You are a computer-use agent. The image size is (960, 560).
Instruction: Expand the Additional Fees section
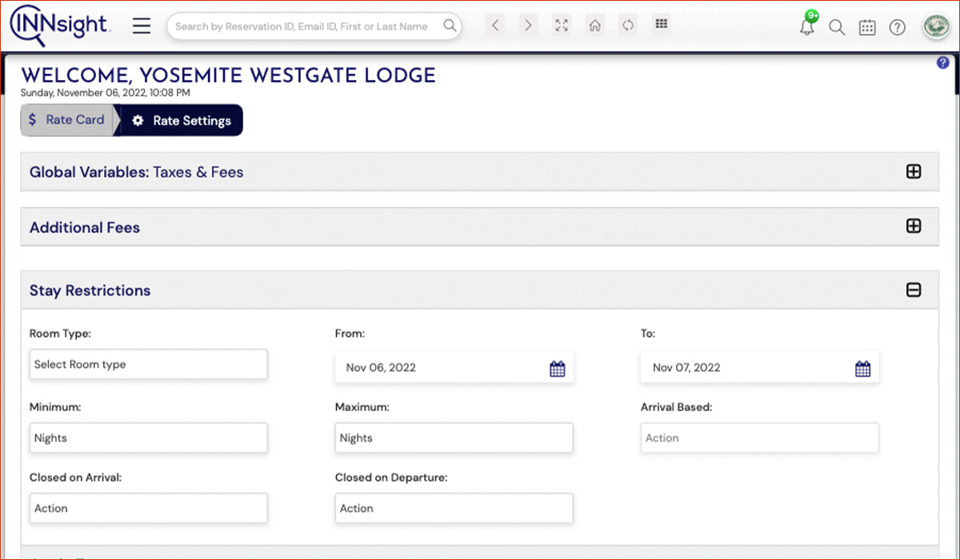(x=914, y=226)
